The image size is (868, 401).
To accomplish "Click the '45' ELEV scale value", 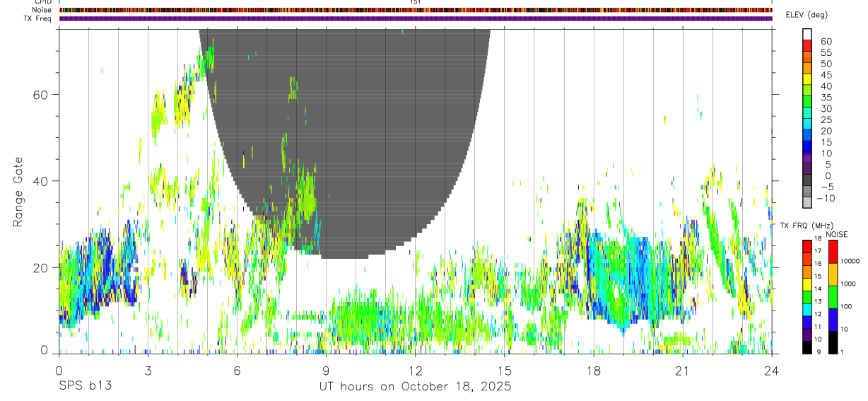I will point(826,75).
